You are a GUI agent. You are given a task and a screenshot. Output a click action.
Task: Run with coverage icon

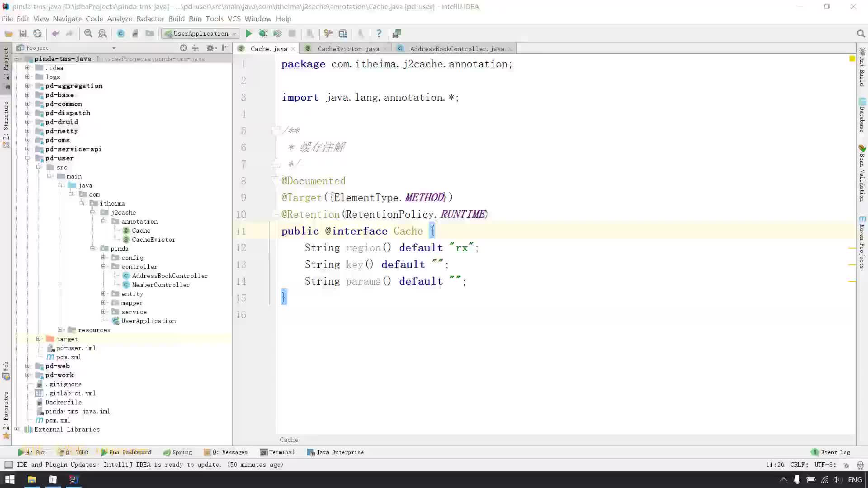pos(277,33)
